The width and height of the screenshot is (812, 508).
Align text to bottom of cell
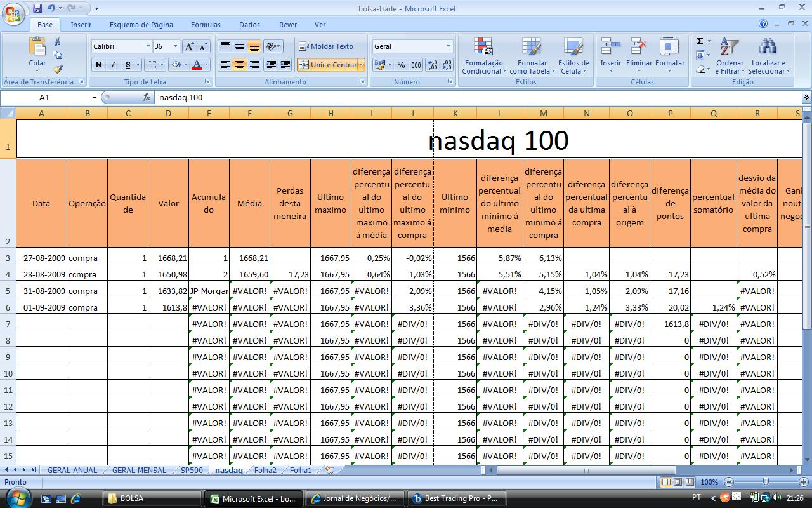coord(254,46)
